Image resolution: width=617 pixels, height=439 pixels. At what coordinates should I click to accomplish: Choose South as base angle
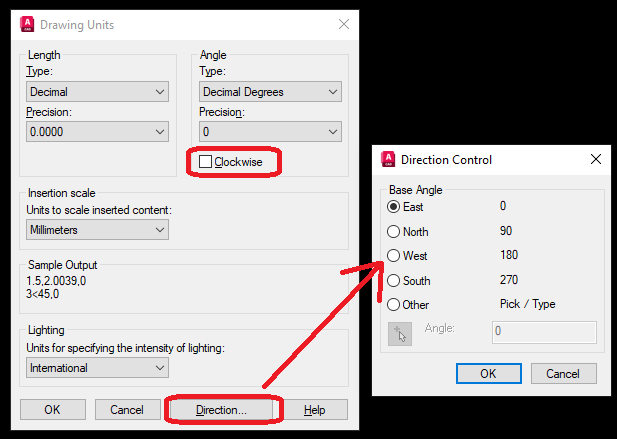(x=393, y=281)
